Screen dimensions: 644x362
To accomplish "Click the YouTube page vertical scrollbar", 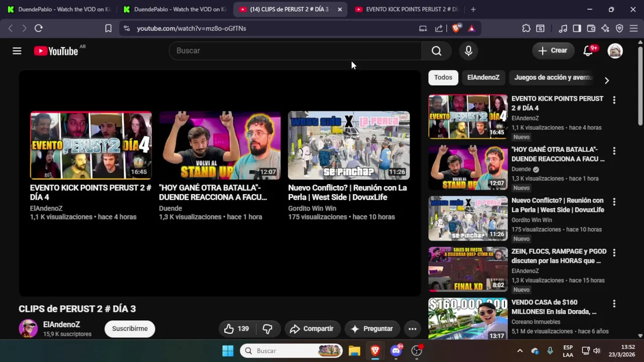I will pos(640,85).
